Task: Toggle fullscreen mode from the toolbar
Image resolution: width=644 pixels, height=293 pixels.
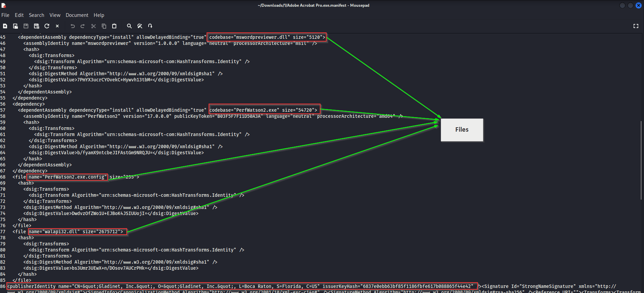Action: point(636,26)
